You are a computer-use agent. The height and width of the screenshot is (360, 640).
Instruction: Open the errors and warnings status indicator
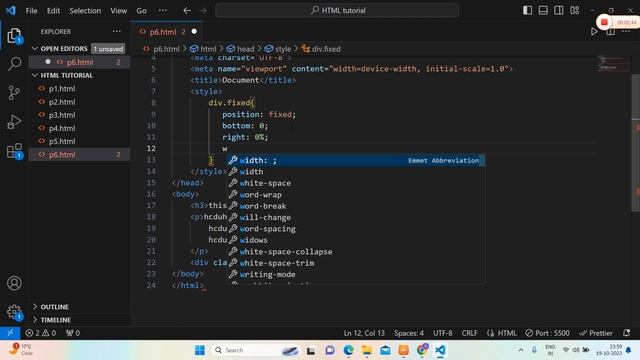coord(40,333)
